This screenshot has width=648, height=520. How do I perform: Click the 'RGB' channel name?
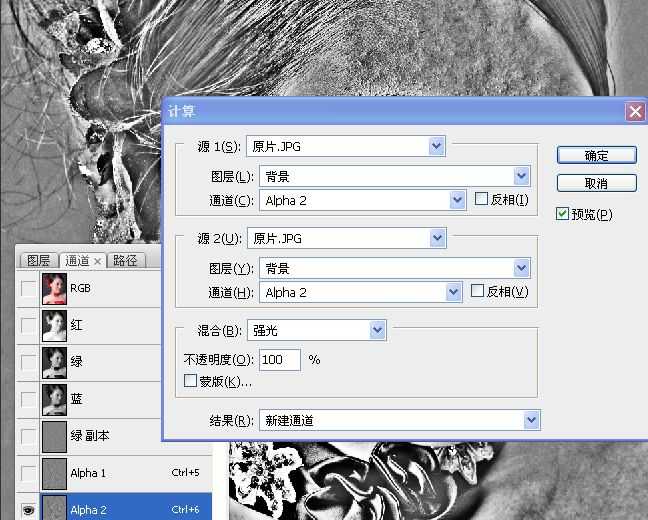pos(80,288)
